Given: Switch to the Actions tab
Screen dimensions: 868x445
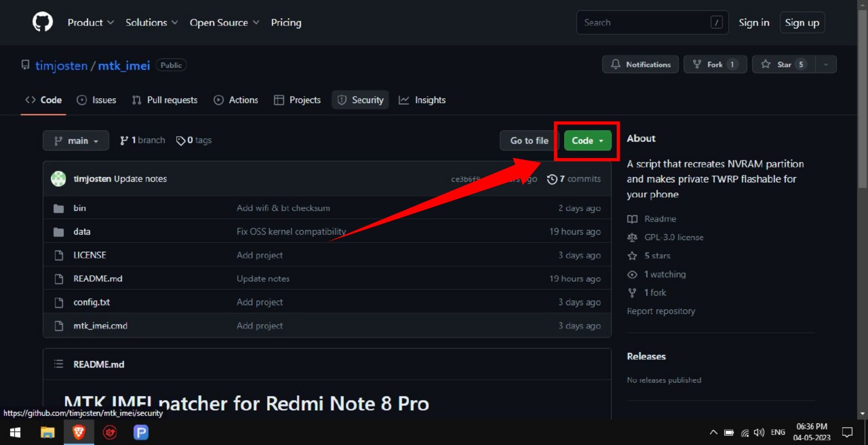Looking at the screenshot, I should (x=236, y=100).
